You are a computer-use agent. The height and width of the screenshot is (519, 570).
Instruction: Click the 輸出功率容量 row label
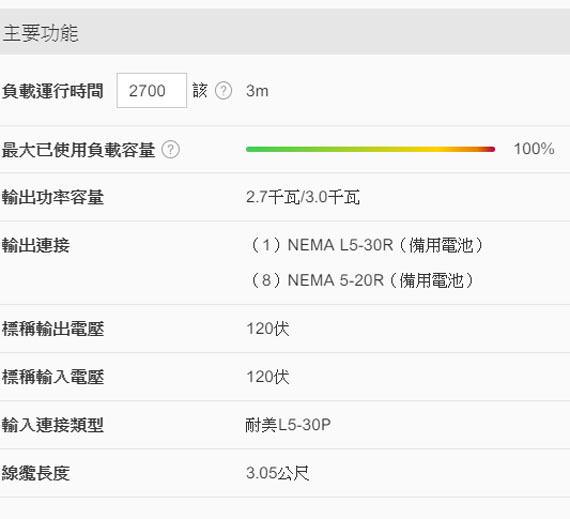(x=53, y=197)
